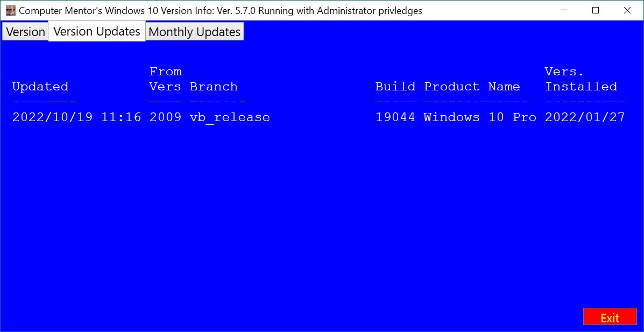Click the app icon in title bar
644x332 pixels.
click(x=11, y=11)
